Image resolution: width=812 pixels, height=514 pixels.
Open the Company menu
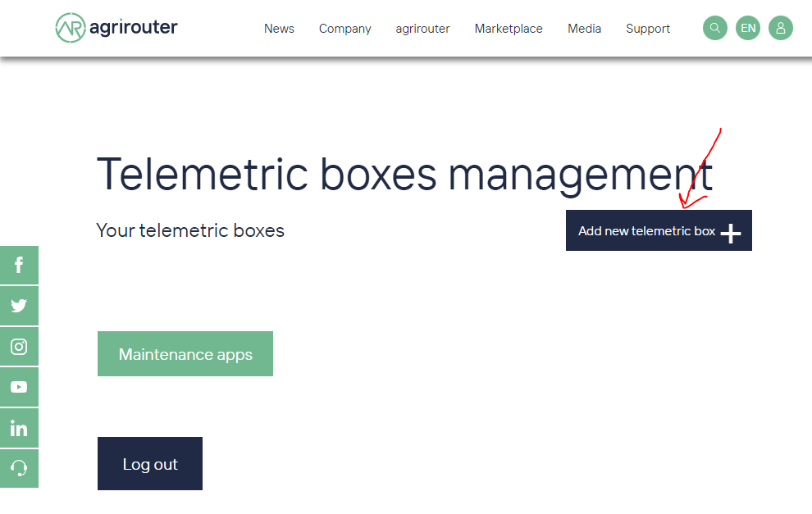[344, 28]
